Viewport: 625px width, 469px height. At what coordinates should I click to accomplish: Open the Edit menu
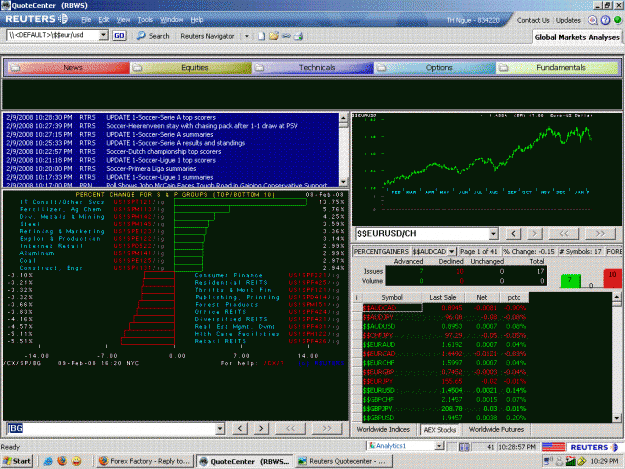coord(104,20)
